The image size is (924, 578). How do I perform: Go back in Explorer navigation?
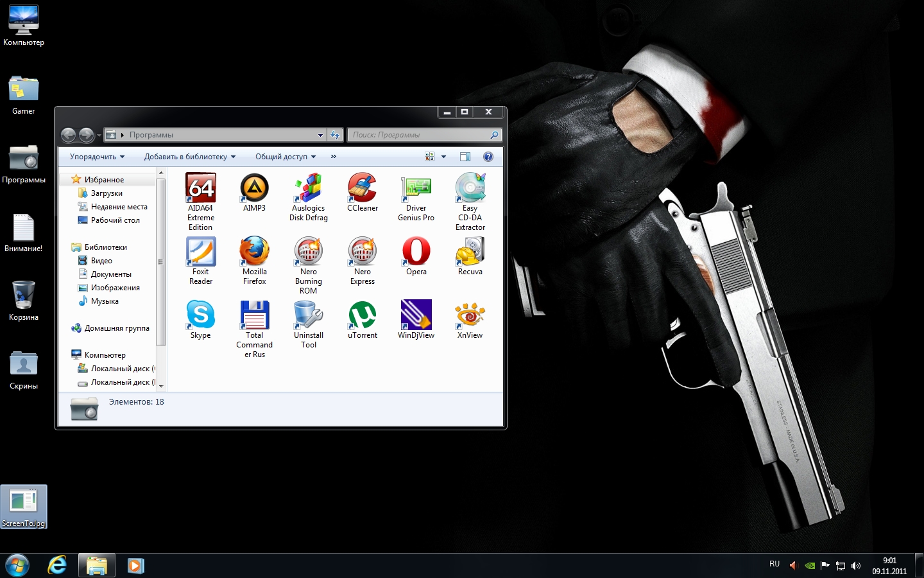tap(69, 135)
